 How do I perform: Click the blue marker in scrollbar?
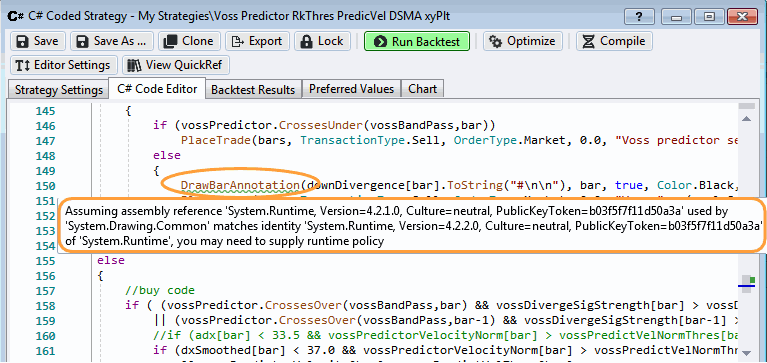pos(746,284)
